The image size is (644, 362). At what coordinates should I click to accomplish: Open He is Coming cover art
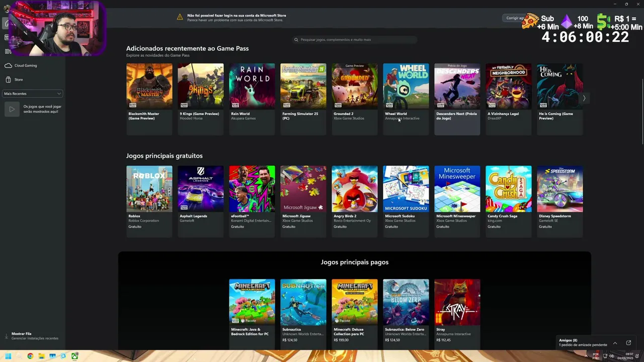pyautogui.click(x=559, y=86)
